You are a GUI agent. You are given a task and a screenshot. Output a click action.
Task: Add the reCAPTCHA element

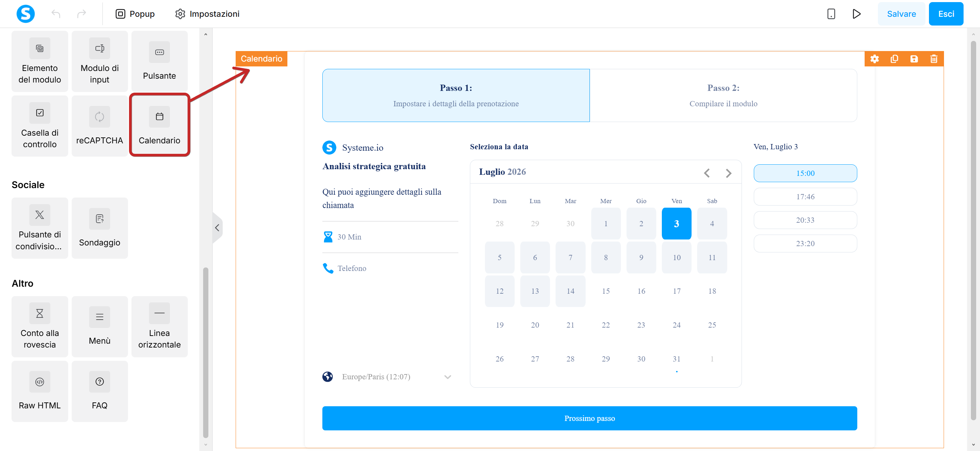tap(100, 126)
